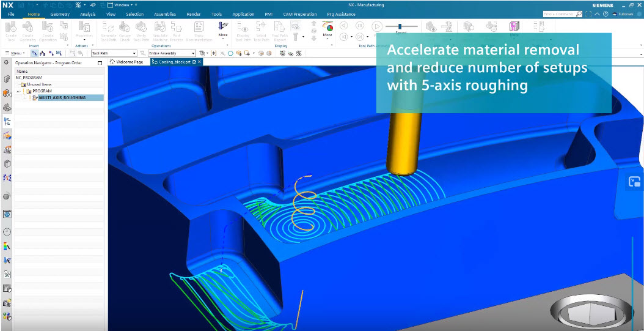Click the Create Tool icon
The image size is (644, 331).
pos(11,27)
